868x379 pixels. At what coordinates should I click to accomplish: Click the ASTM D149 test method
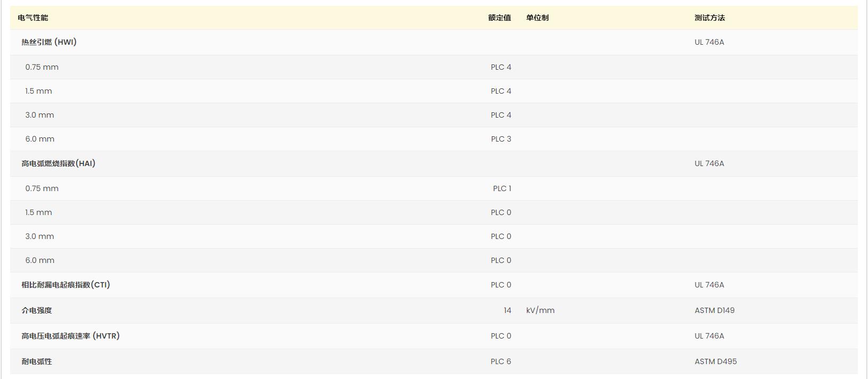714,310
